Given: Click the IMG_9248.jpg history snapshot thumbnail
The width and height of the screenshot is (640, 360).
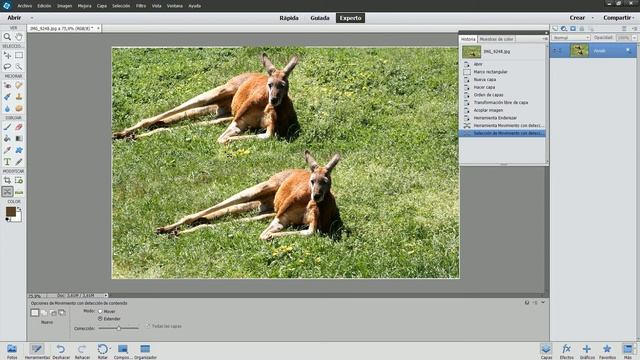Looking at the screenshot, I should click(x=471, y=52).
